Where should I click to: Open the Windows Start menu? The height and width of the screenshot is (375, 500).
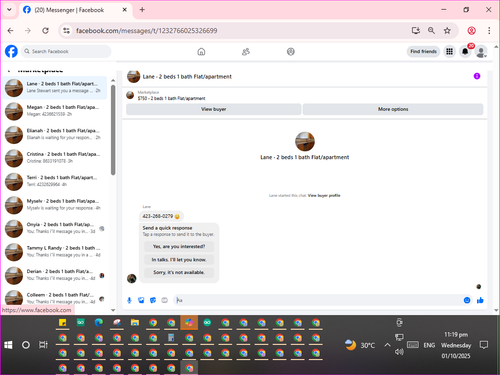(8, 345)
